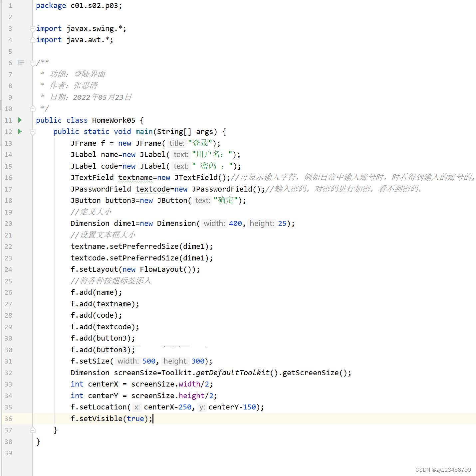
Task: Click getDefaultToolkit in line 32
Action: (x=233, y=373)
